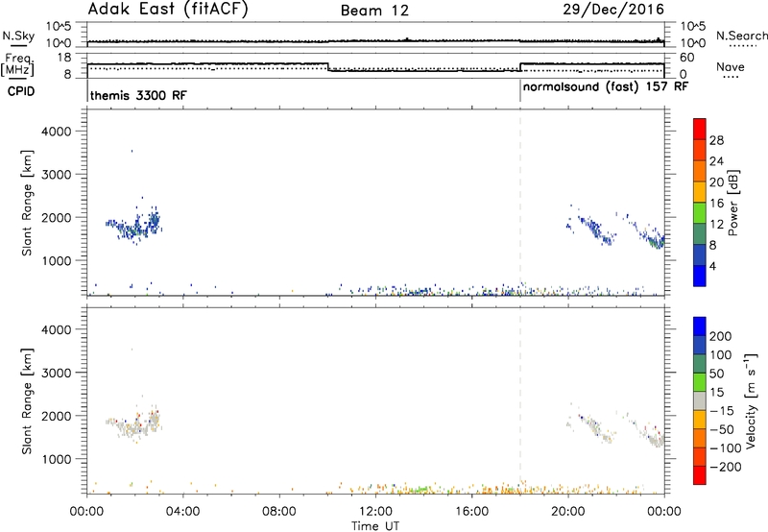Click the date '29/Dec/2016'
Screen dimensions: 768x532
click(x=613, y=10)
